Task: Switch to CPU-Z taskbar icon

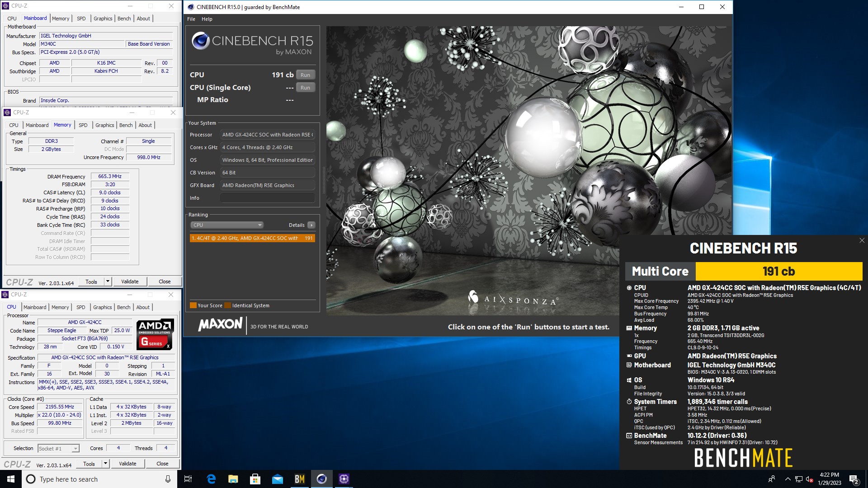Action: [344, 479]
